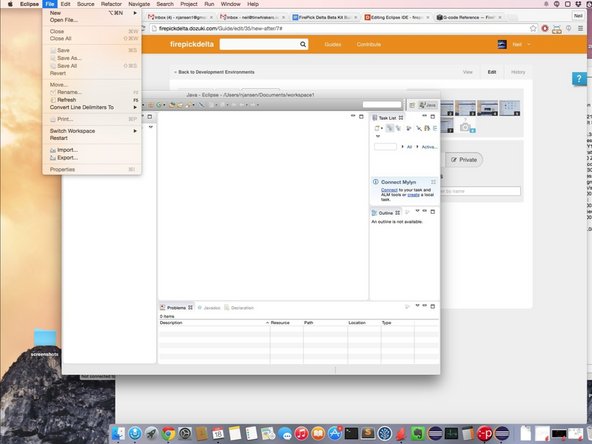Expand Convert Line Delimiters To submenu
This screenshot has height=444, width=592.
(x=92, y=107)
